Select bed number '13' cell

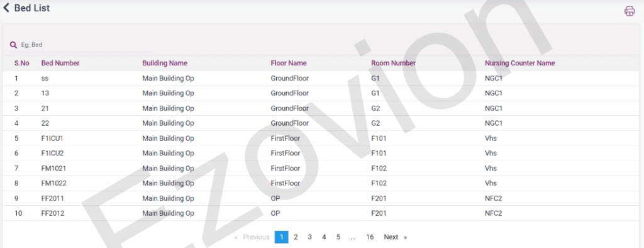click(45, 93)
